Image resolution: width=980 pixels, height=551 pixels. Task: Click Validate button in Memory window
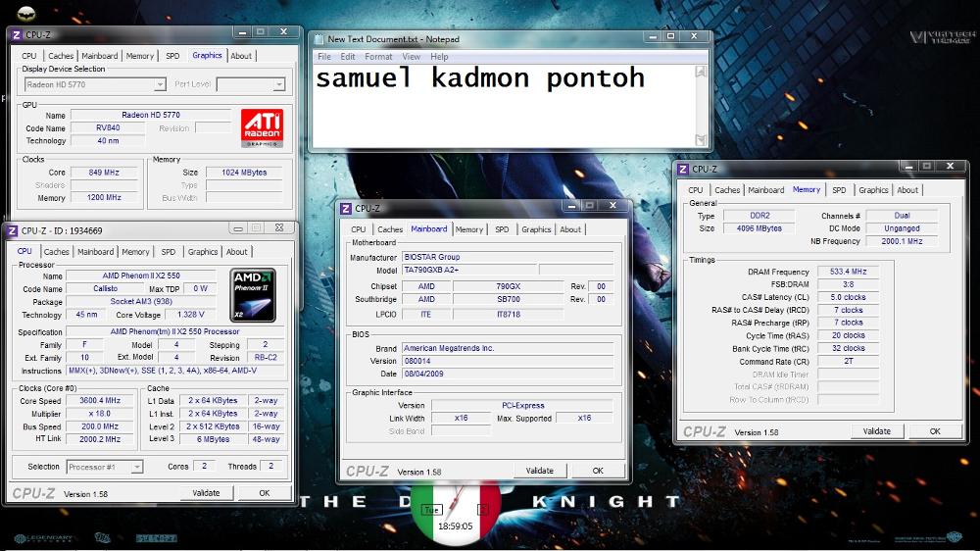tap(876, 431)
